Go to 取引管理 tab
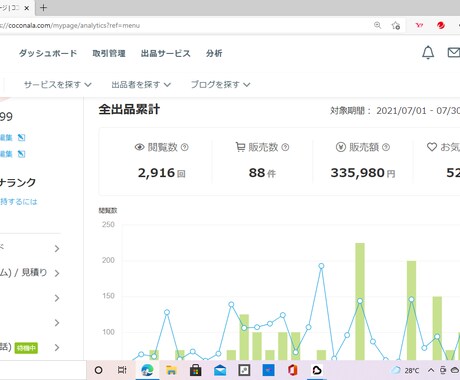 coord(109,53)
